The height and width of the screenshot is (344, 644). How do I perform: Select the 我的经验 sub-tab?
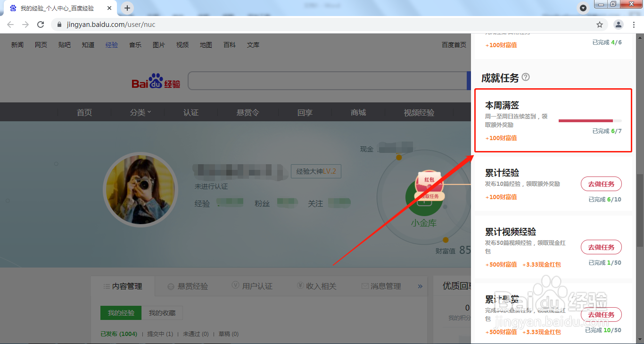coord(121,313)
